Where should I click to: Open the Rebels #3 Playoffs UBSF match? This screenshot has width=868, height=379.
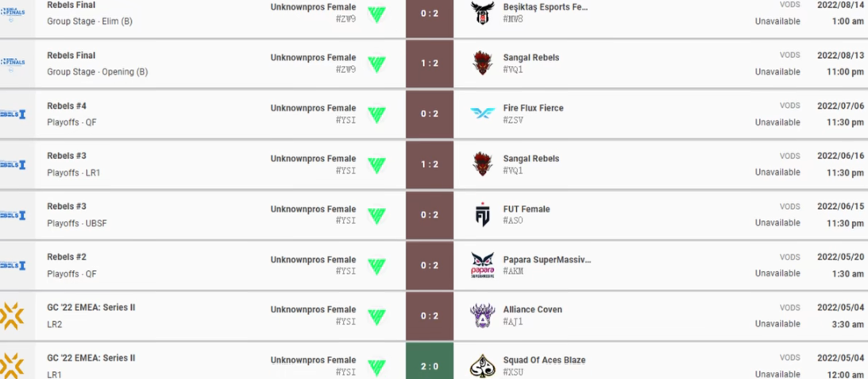tap(77, 215)
